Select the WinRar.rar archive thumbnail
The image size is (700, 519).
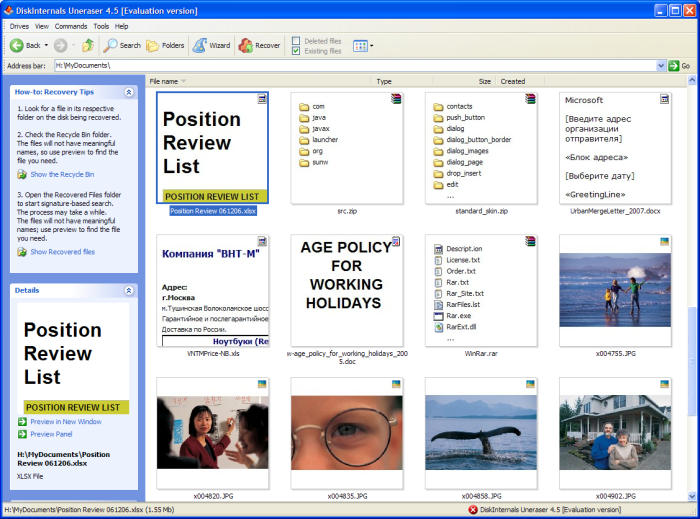[x=481, y=291]
